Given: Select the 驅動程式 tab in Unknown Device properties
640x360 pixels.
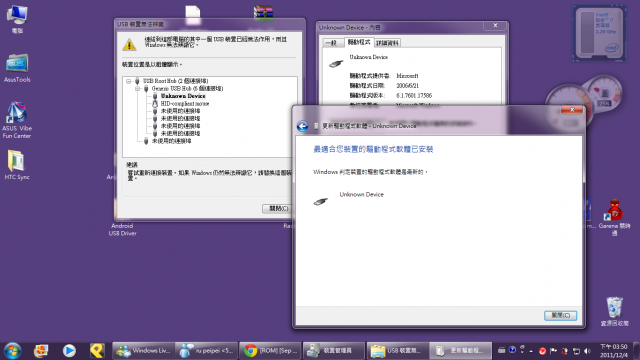Looking at the screenshot, I should click(358, 42).
